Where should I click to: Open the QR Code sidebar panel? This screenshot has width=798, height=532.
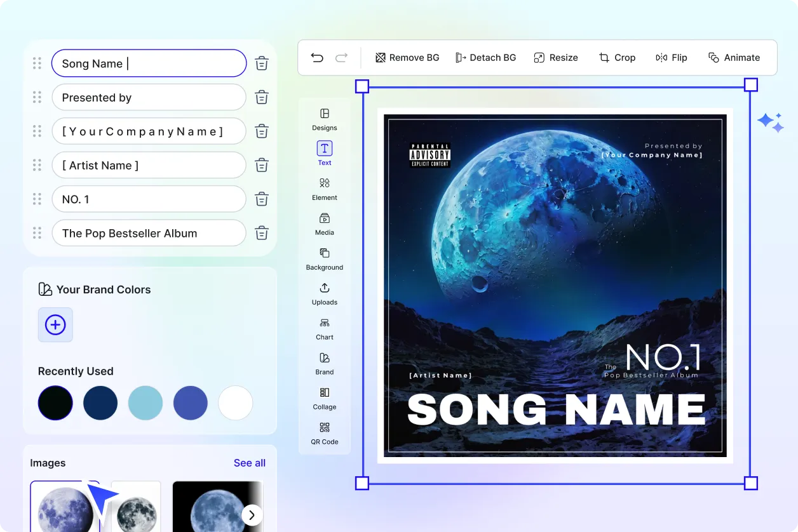coord(325,434)
